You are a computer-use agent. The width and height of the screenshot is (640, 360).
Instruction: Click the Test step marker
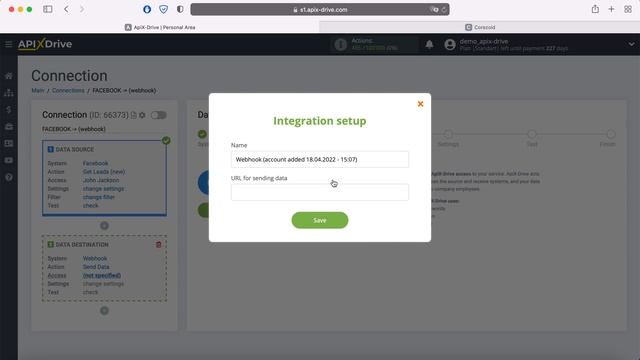pyautogui.click(x=532, y=134)
